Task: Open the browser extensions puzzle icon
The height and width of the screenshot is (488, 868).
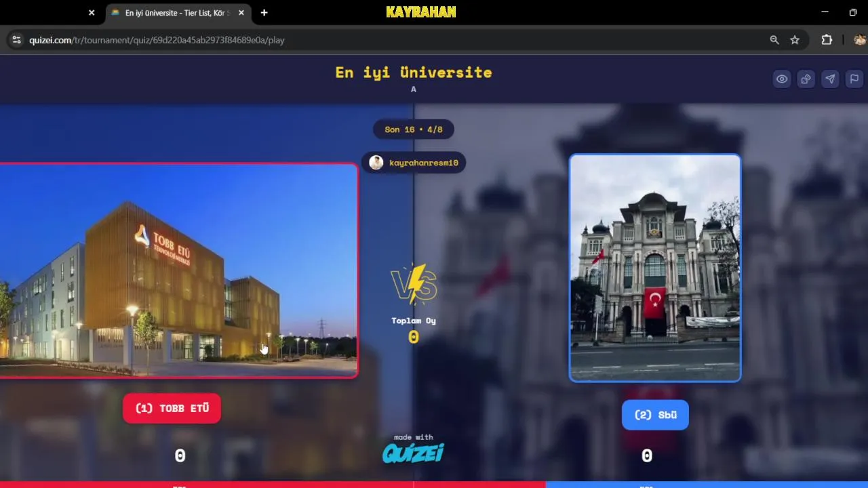Action: 827,40
